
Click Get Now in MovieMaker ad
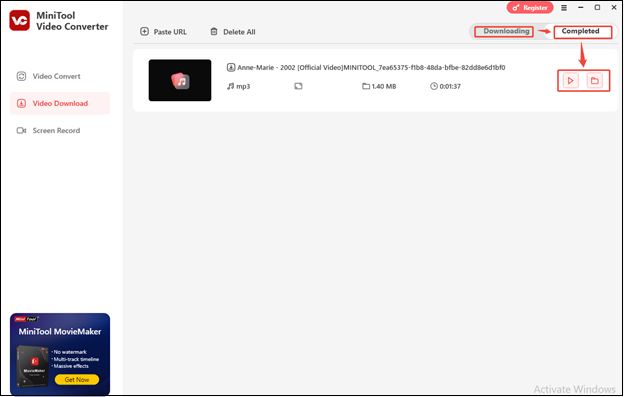[x=77, y=379]
